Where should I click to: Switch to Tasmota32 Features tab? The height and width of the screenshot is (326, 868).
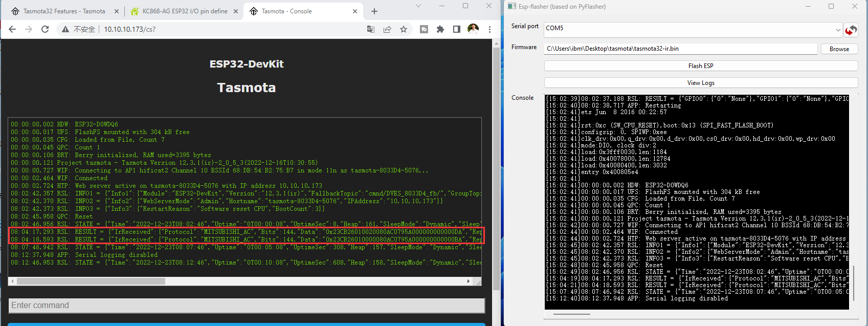tap(64, 11)
